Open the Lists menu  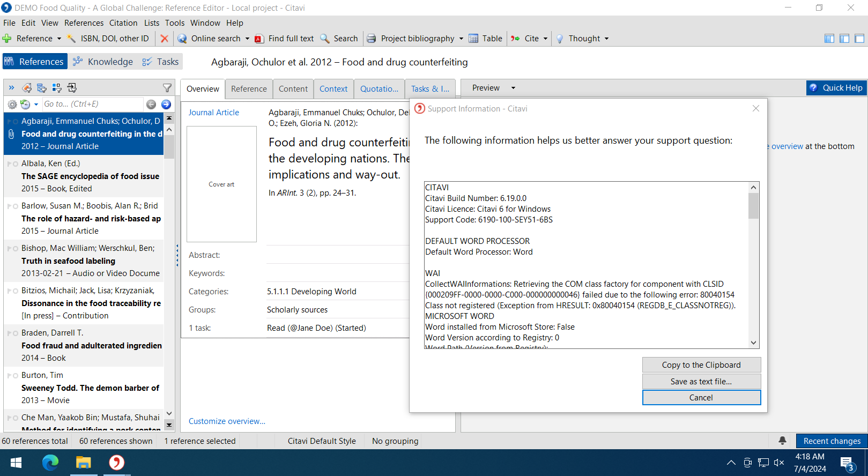tap(152, 23)
